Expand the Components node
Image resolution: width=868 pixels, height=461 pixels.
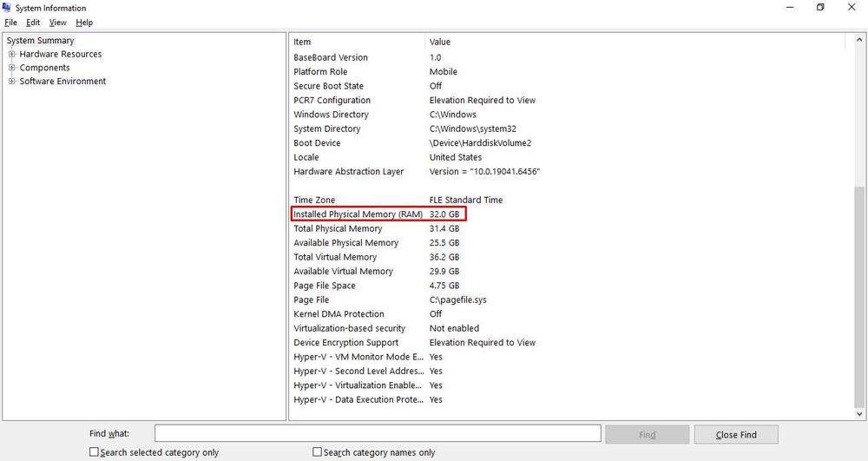[11, 68]
